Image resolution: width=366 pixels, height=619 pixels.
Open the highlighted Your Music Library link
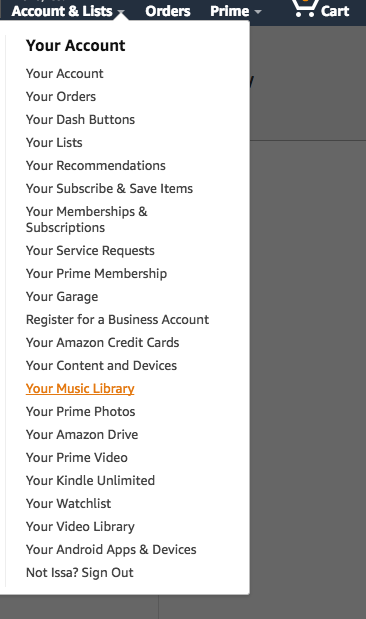coord(80,388)
